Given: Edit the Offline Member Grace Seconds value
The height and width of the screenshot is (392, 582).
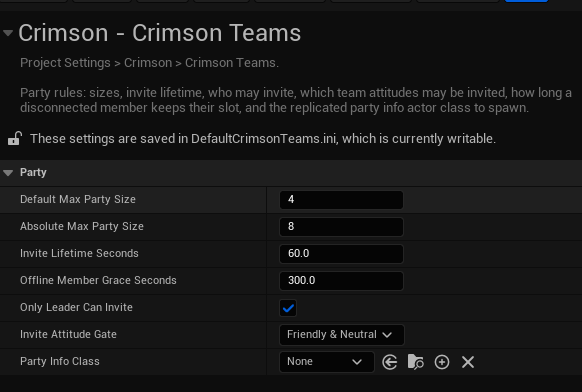Looking at the screenshot, I should (341, 281).
